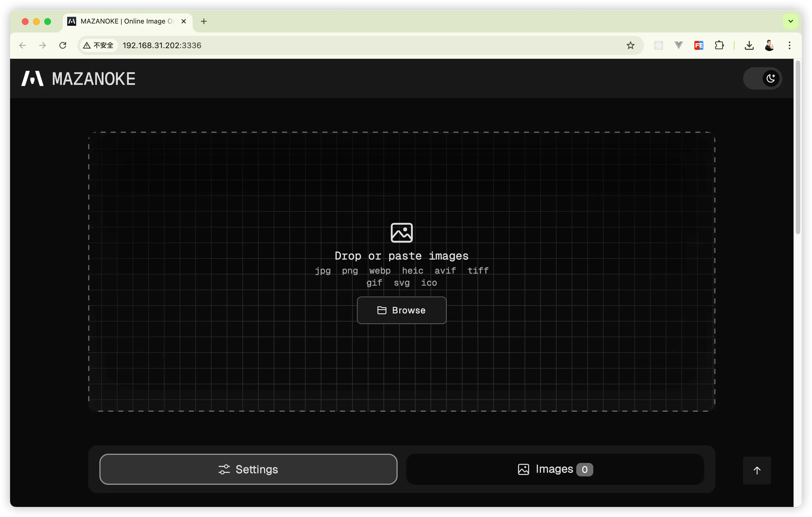The image size is (812, 517).
Task: Click the scroll-to-top arrow button
Action: (757, 470)
